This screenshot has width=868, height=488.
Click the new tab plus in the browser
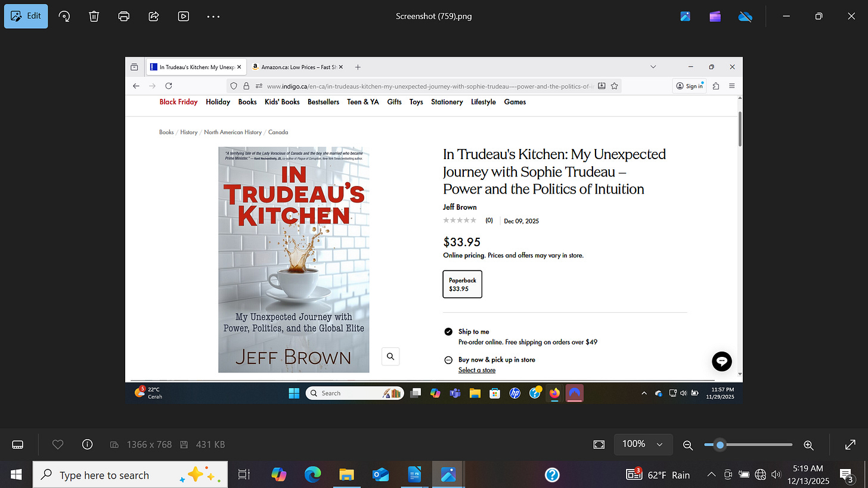point(358,67)
